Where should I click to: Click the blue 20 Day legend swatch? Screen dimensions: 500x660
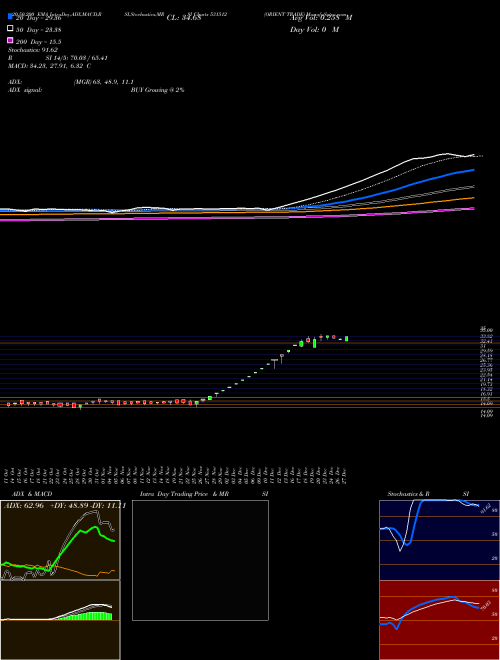10,17
